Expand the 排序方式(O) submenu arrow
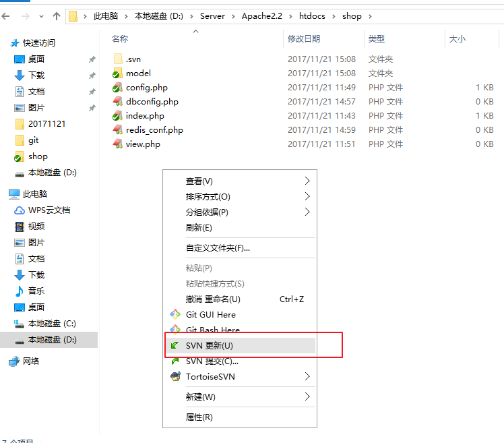Image resolution: width=504 pixels, height=443 pixels. [307, 197]
